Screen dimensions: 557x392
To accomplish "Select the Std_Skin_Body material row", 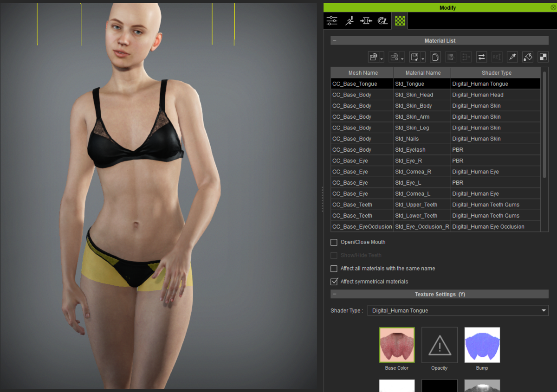I will pyautogui.click(x=435, y=106).
